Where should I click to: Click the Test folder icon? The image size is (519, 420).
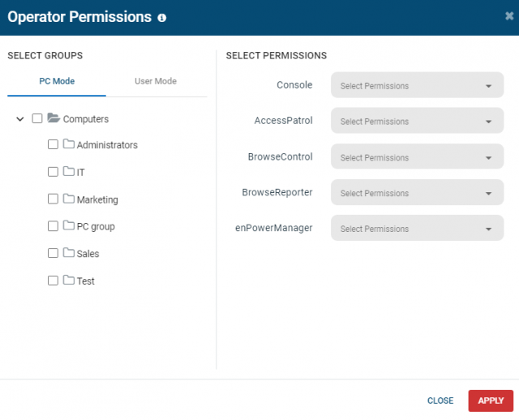pyautogui.click(x=68, y=280)
